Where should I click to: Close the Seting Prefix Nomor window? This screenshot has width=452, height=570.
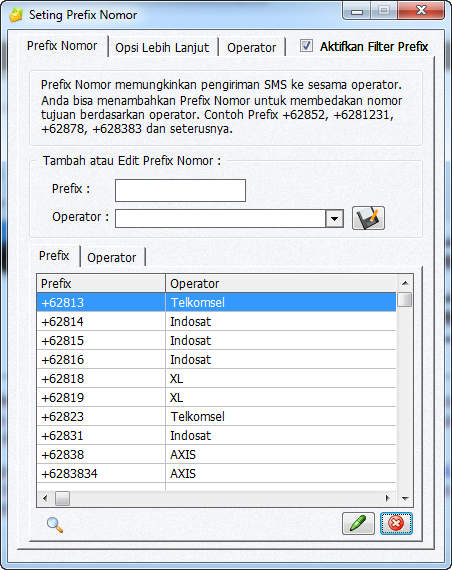pos(421,11)
